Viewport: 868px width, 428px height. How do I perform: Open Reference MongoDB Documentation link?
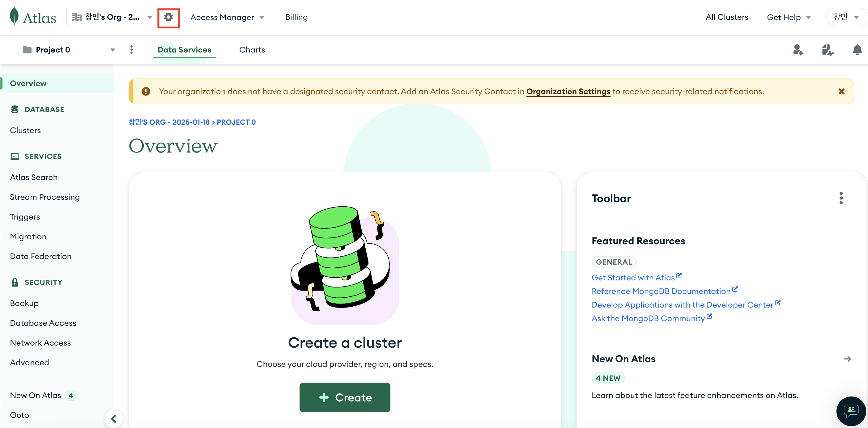point(665,291)
